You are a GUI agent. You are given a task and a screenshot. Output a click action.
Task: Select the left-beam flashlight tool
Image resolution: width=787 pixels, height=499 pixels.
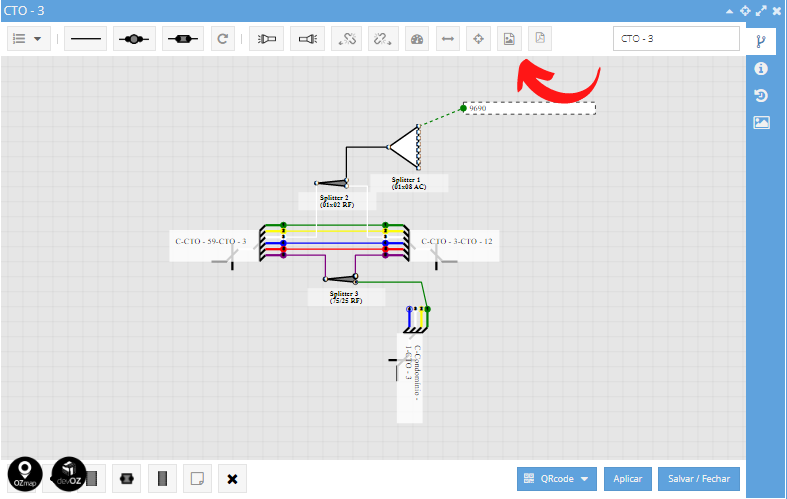(x=267, y=39)
